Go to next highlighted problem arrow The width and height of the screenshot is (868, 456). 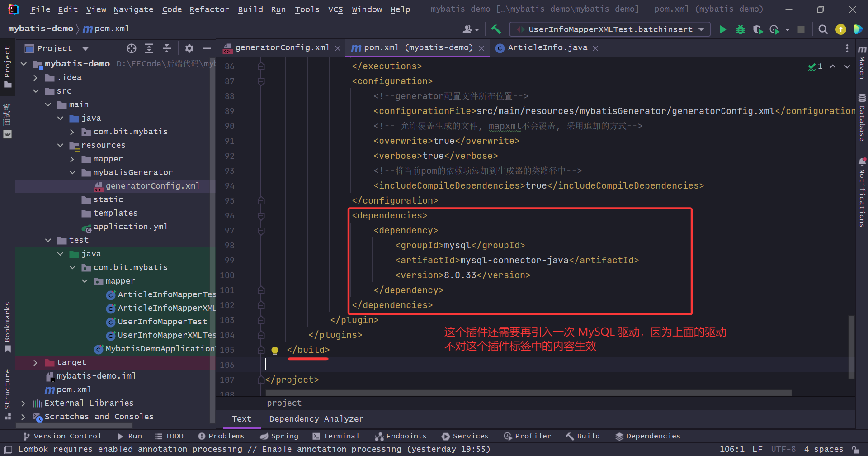click(x=847, y=66)
